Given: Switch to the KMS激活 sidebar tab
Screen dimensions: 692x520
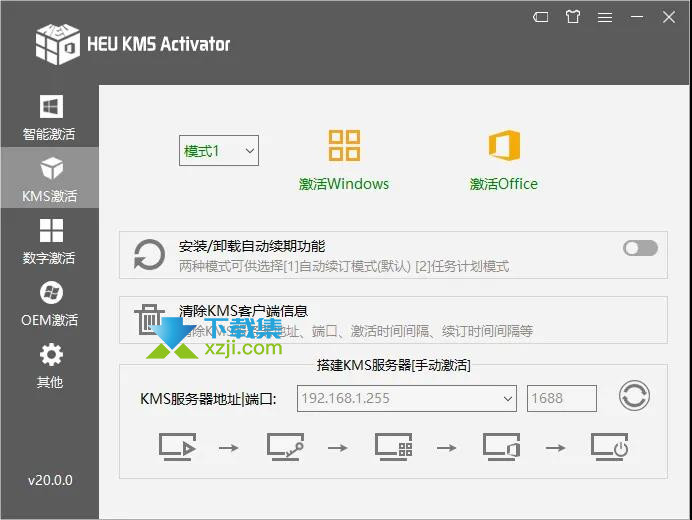Looking at the screenshot, I should 49,178.
